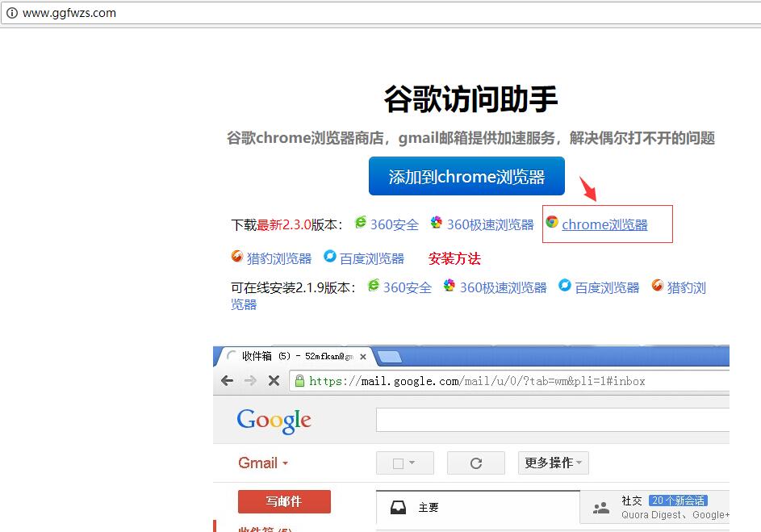Click the forward arrow in Gmail browser
Screen dimensions: 761x532
point(250,380)
